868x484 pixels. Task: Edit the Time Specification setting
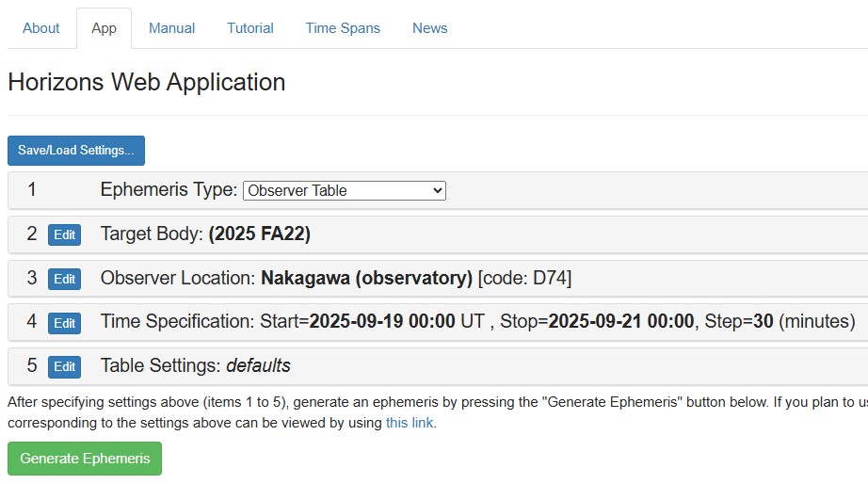click(x=64, y=323)
